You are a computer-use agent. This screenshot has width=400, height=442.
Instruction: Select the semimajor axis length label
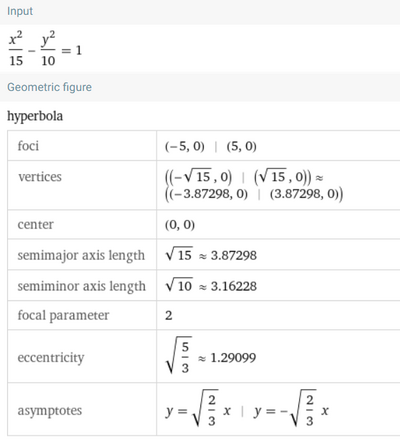click(x=81, y=256)
